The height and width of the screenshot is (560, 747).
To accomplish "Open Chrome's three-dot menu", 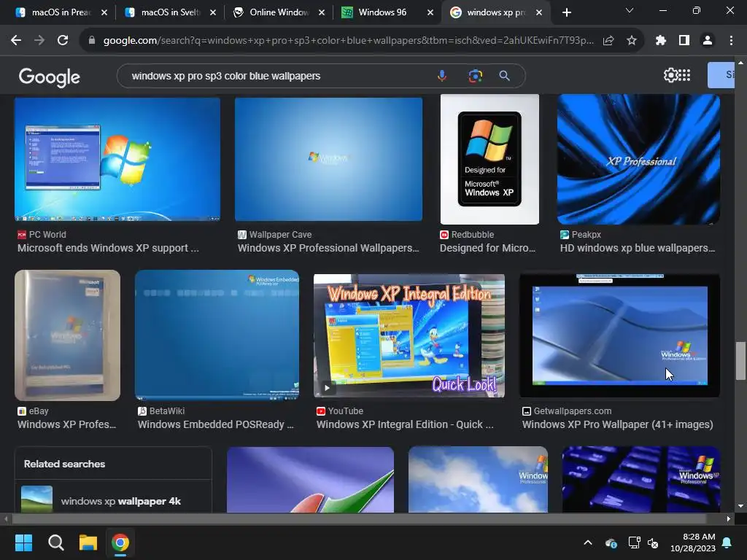I will pos(731,41).
